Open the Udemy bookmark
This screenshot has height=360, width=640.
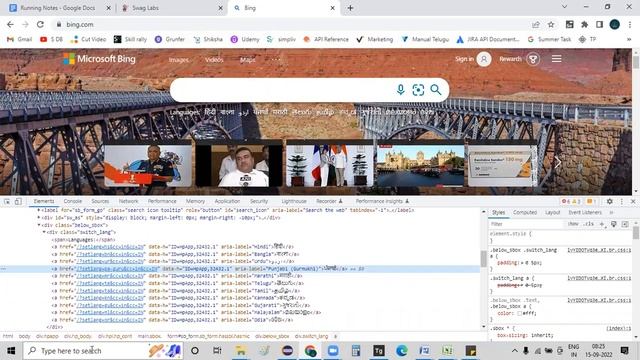tap(245, 39)
